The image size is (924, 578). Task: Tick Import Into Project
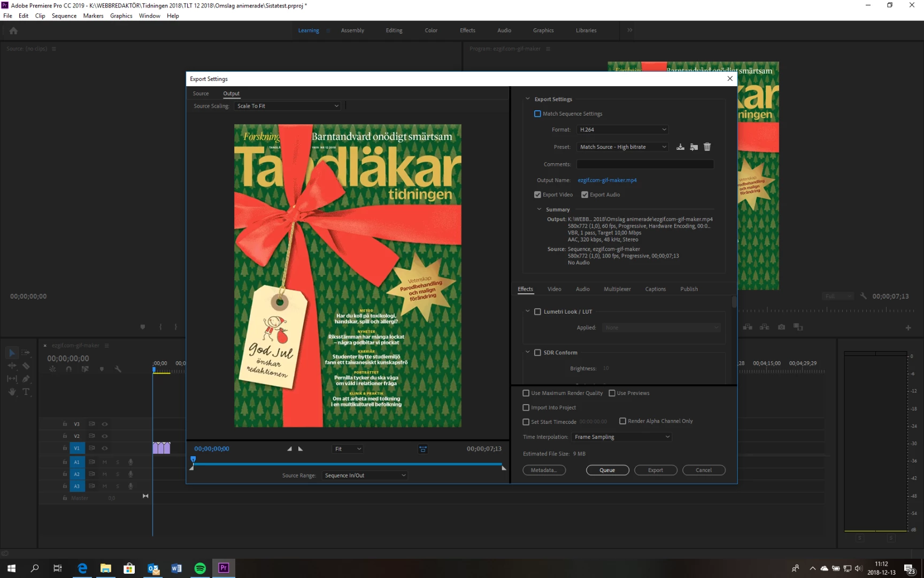(x=526, y=407)
